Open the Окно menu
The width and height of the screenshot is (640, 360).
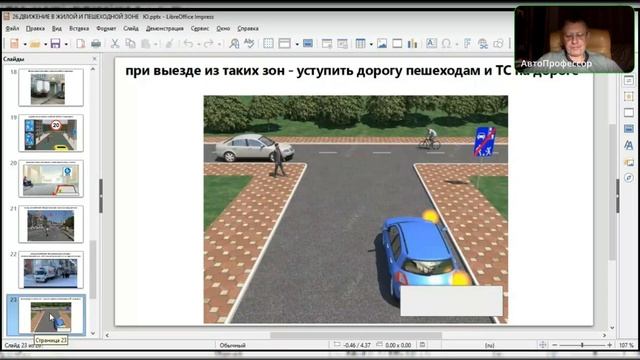pyautogui.click(x=223, y=29)
